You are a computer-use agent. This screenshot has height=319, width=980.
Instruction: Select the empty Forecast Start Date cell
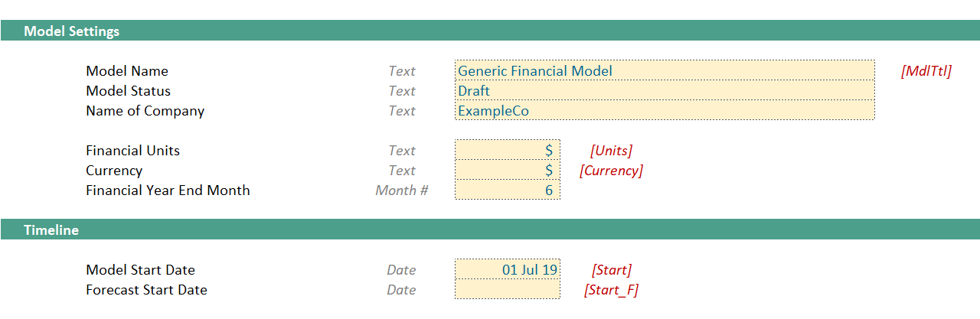tap(508, 289)
